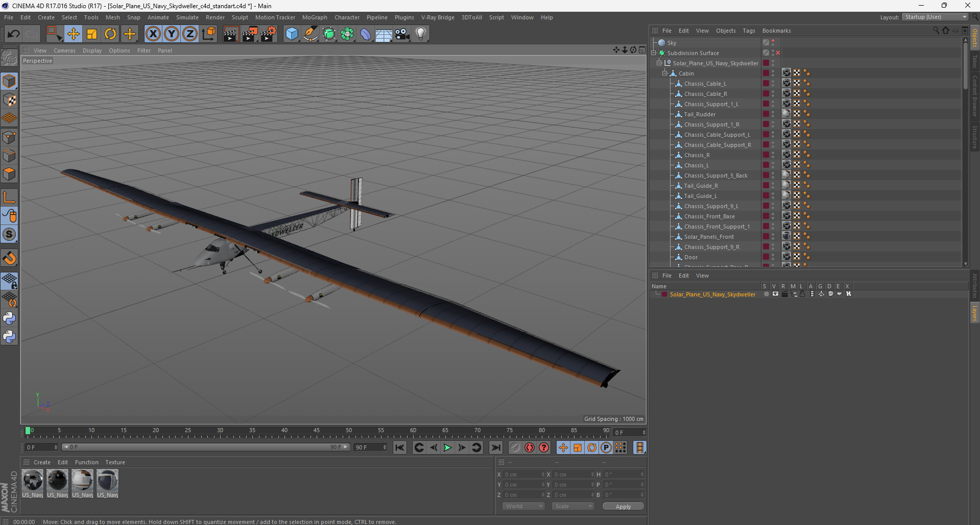The image size is (980, 525).
Task: Toggle X-axis lock
Action: point(153,34)
